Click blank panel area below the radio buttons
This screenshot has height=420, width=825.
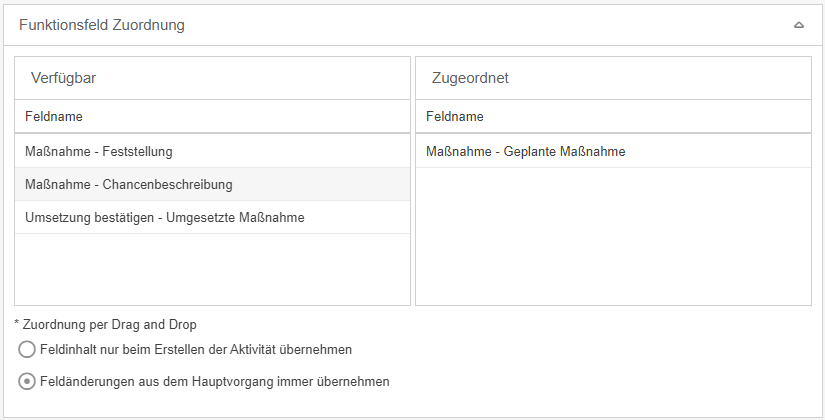pyautogui.click(x=600, y=400)
